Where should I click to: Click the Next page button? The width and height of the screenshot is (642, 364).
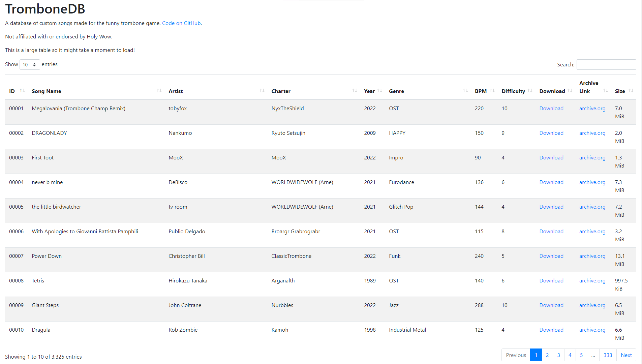(626, 355)
